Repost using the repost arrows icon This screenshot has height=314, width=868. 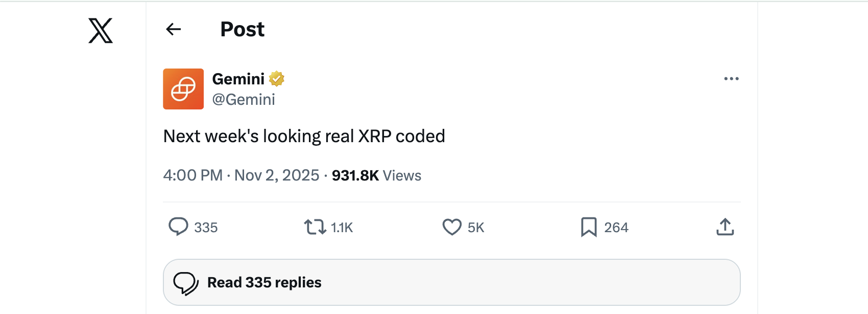tap(315, 227)
